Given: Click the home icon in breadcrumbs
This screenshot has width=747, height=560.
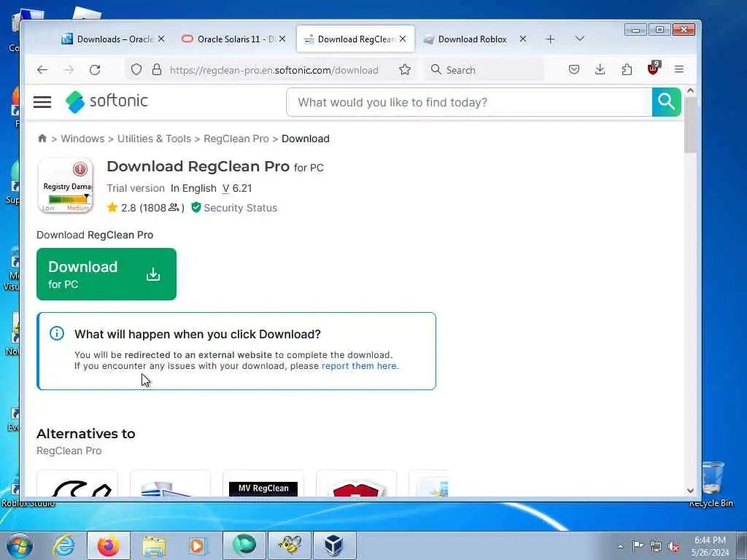Looking at the screenshot, I should [x=42, y=138].
